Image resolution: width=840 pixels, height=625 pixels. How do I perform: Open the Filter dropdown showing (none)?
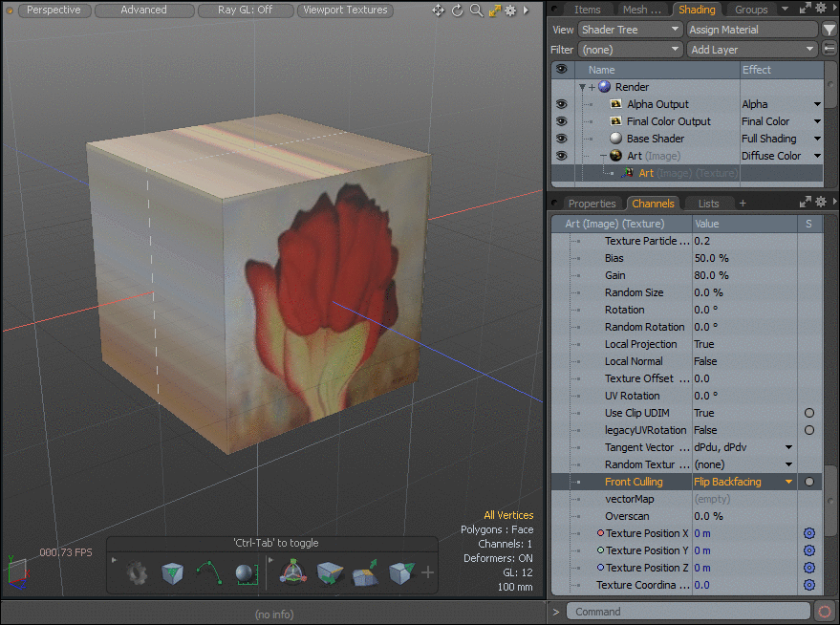(x=631, y=50)
